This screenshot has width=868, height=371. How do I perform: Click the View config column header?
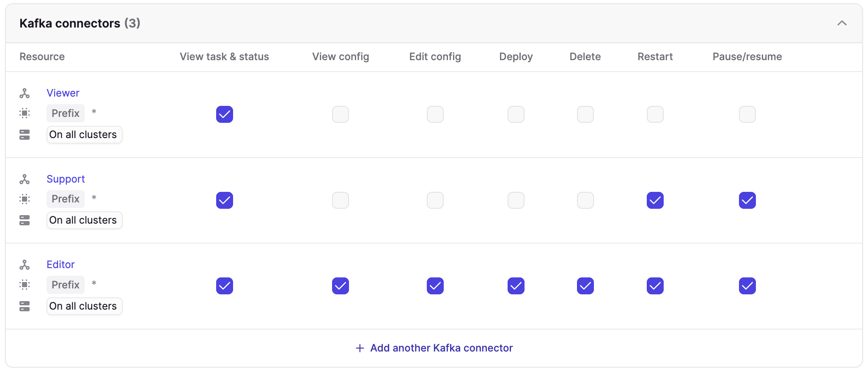(341, 57)
